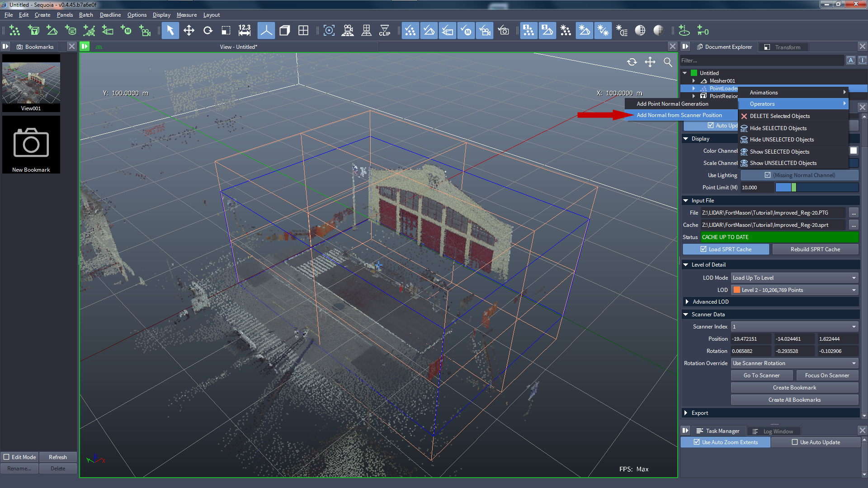
Task: Click the clip tool icon in toolbar
Action: click(x=385, y=31)
